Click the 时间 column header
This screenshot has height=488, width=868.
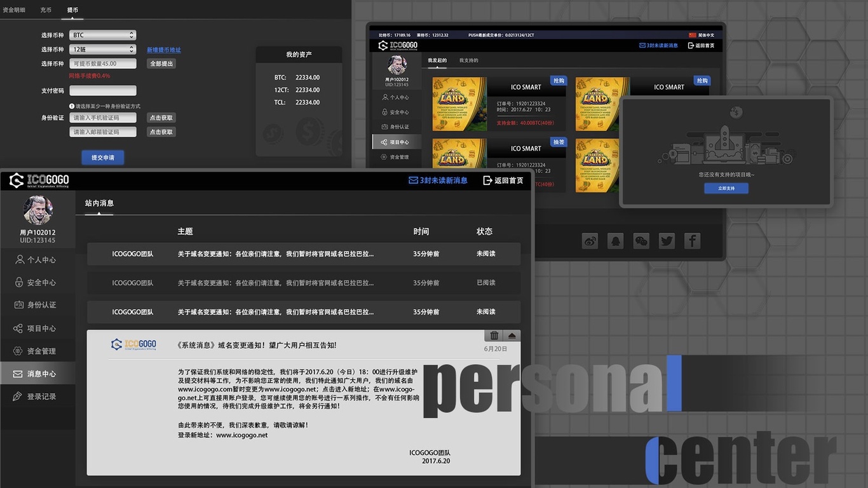point(421,231)
